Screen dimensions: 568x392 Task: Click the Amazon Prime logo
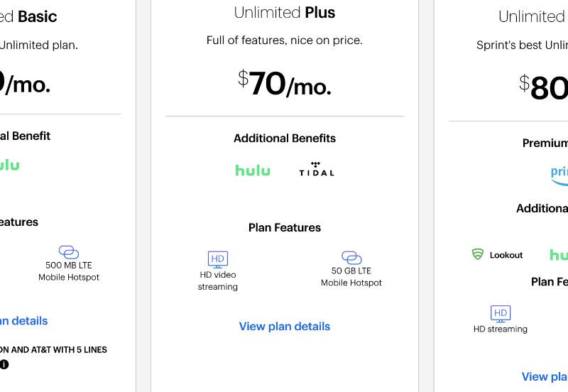pos(559,174)
